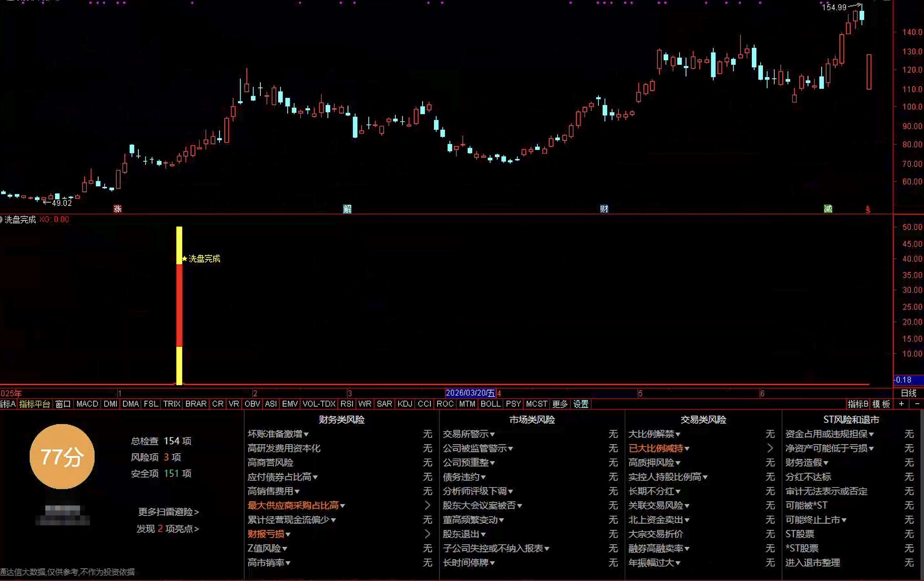924x581 pixels.
Task: Click the yellow-red 洗盘完成 signal bar
Action: [x=179, y=305]
